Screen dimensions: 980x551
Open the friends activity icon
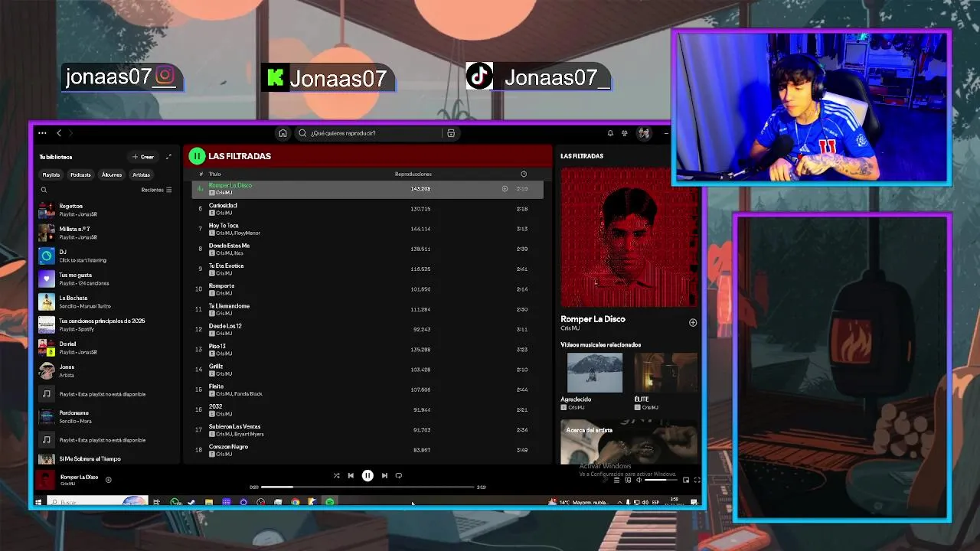[625, 133]
